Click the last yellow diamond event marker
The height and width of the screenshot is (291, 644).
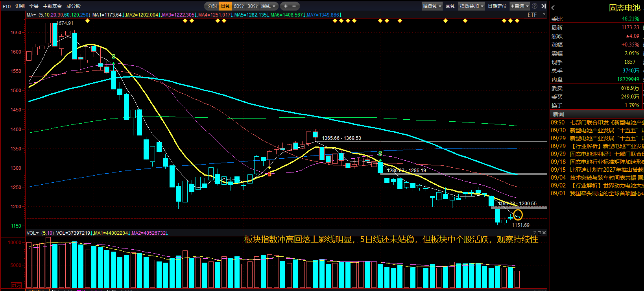[517, 21]
